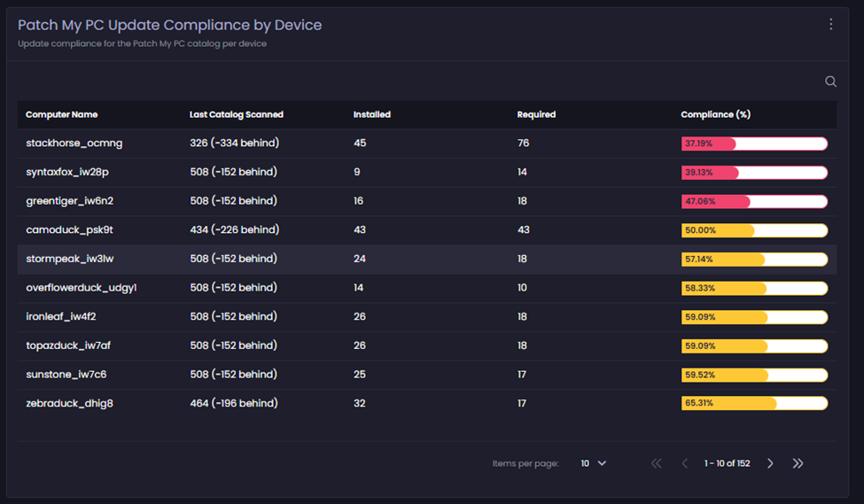Image resolution: width=864 pixels, height=504 pixels.
Task: Select device camoduck_psk9t
Action: pyautogui.click(x=69, y=229)
